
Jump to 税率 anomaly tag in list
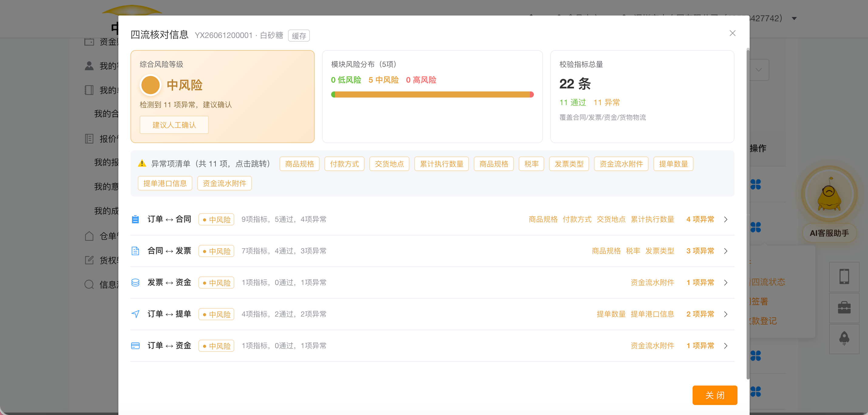pyautogui.click(x=531, y=164)
